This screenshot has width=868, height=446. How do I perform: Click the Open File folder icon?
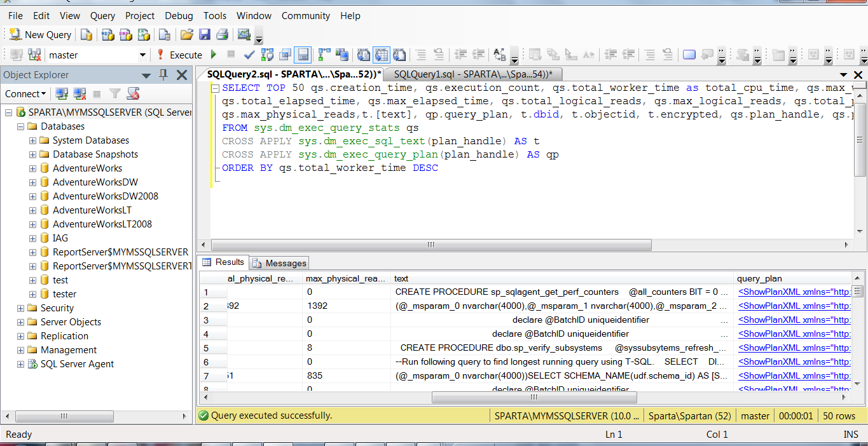coord(186,35)
